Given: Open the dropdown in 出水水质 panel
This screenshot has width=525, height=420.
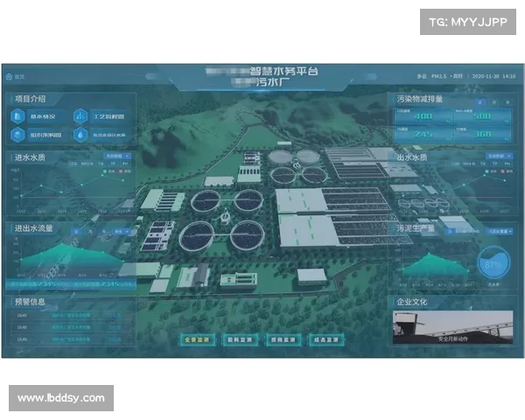Looking at the screenshot, I should [x=499, y=157].
